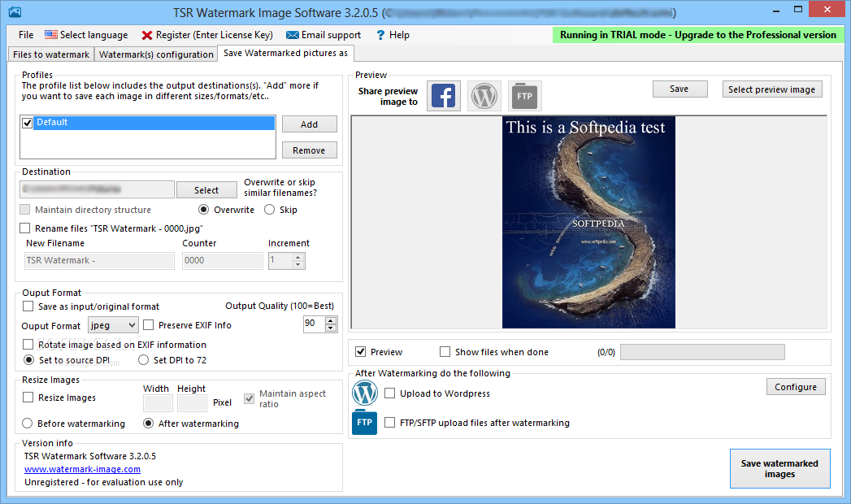Share preview image to WordPress icon
The image size is (851, 504).
coord(484,96)
